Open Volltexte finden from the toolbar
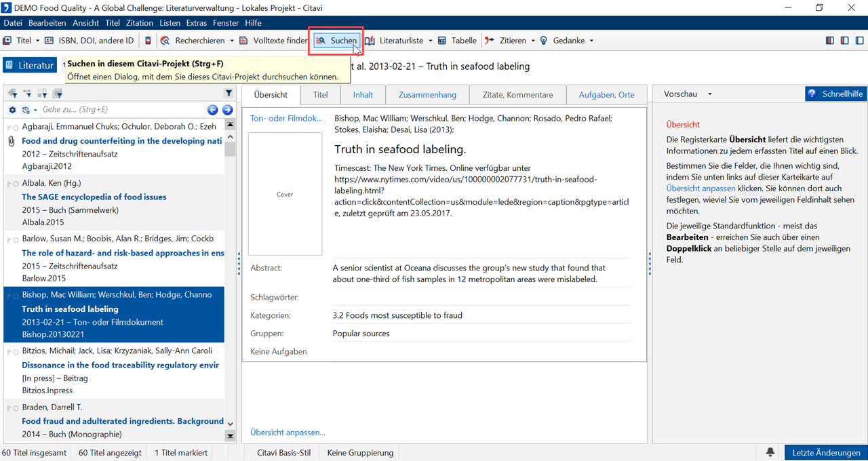The width and height of the screenshot is (868, 461). pyautogui.click(x=274, y=41)
